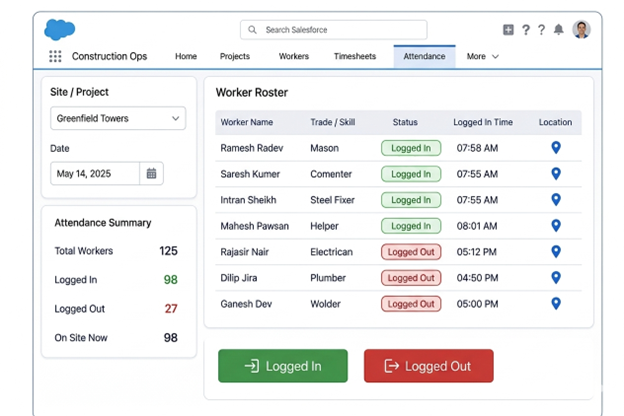Screen dimensions: 624x416
Task: Click the global actions plus icon
Action: pyautogui.click(x=508, y=29)
